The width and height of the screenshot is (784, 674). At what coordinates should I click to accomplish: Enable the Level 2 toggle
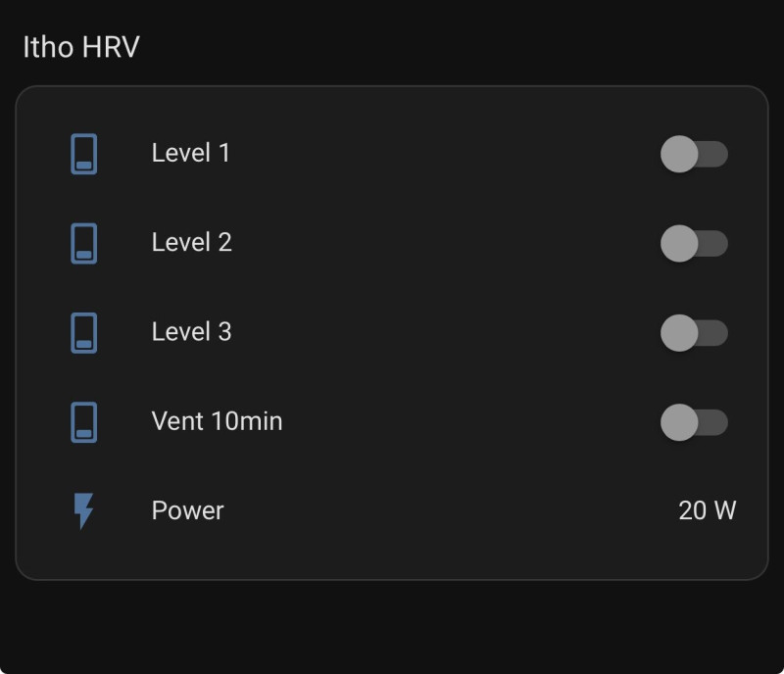(694, 243)
